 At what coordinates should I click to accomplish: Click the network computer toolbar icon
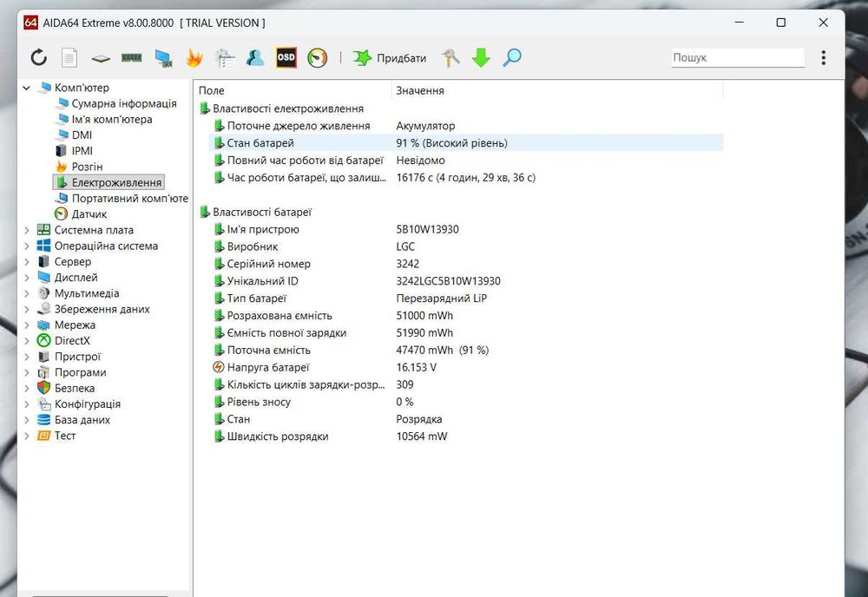[x=163, y=58]
